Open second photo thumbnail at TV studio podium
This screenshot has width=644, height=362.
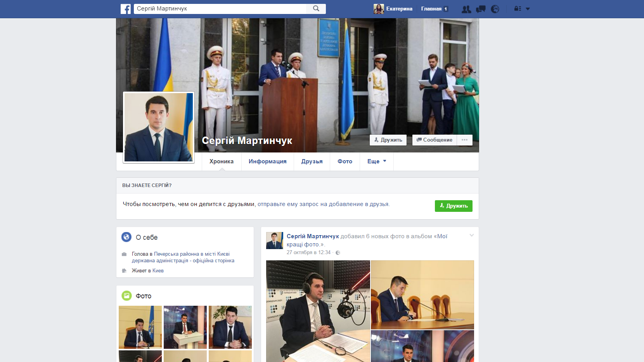click(185, 327)
